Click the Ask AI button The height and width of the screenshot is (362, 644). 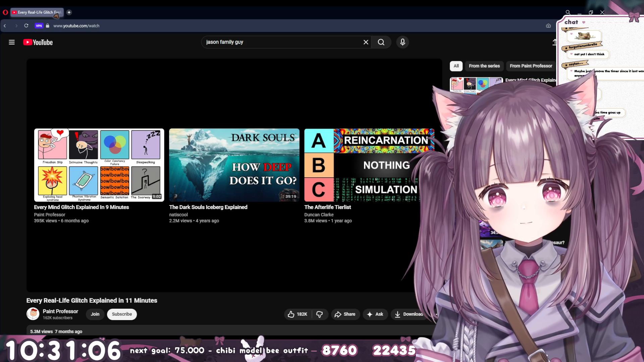375,314
